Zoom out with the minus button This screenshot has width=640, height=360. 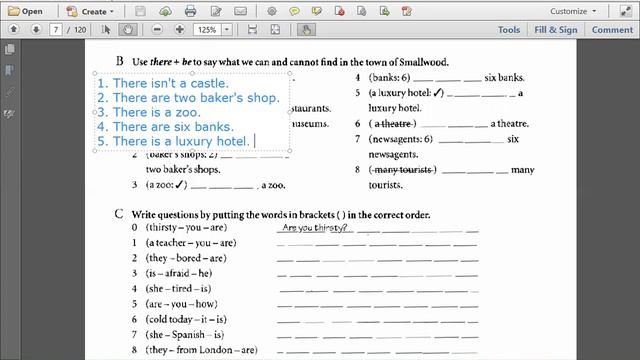tap(157, 29)
